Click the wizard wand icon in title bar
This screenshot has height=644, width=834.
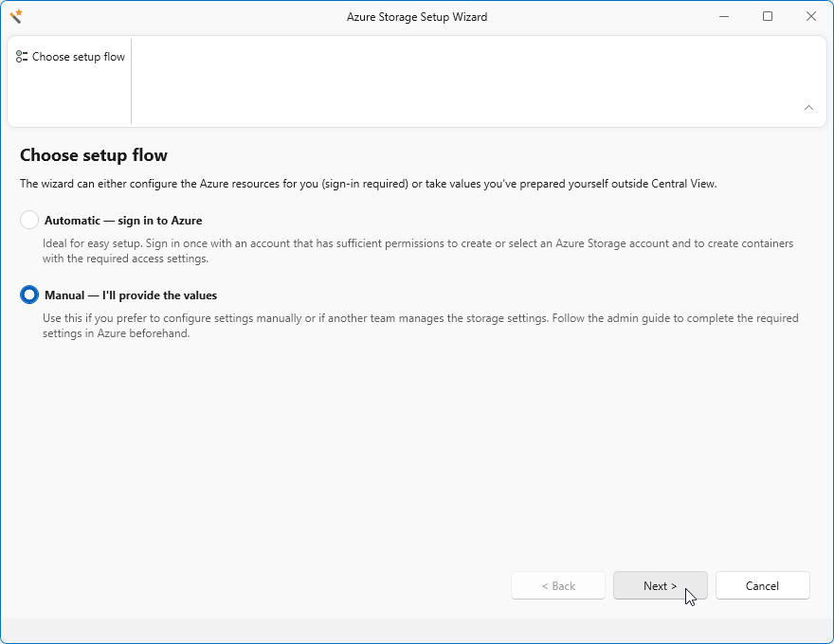16,16
